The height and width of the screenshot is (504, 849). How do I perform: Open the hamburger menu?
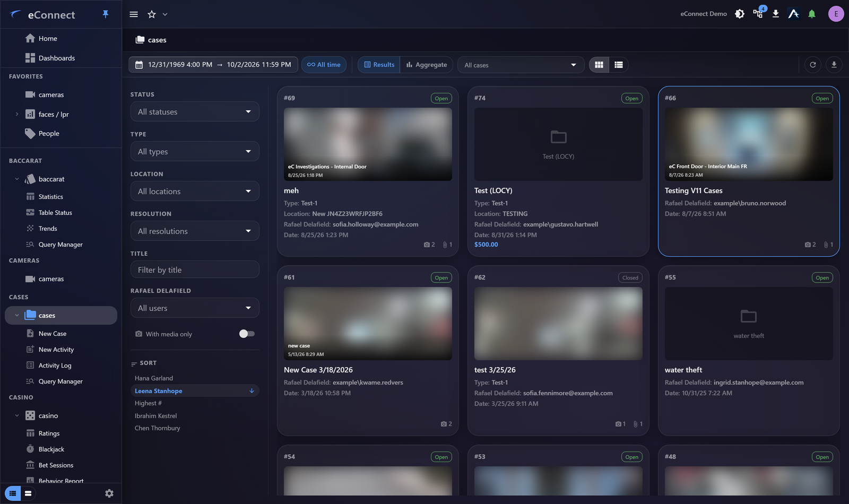134,14
